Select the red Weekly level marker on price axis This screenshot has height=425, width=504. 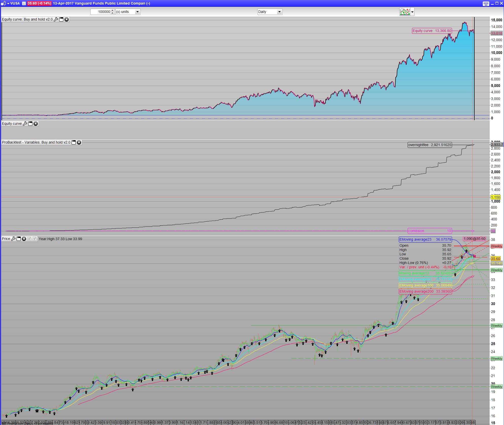click(496, 246)
